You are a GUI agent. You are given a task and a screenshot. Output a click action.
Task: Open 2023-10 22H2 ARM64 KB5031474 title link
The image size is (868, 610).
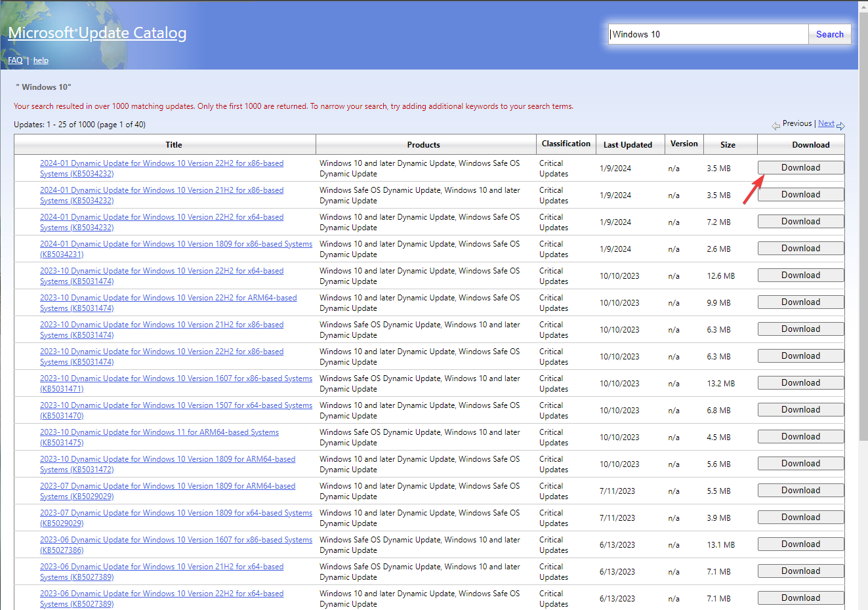[x=168, y=303]
